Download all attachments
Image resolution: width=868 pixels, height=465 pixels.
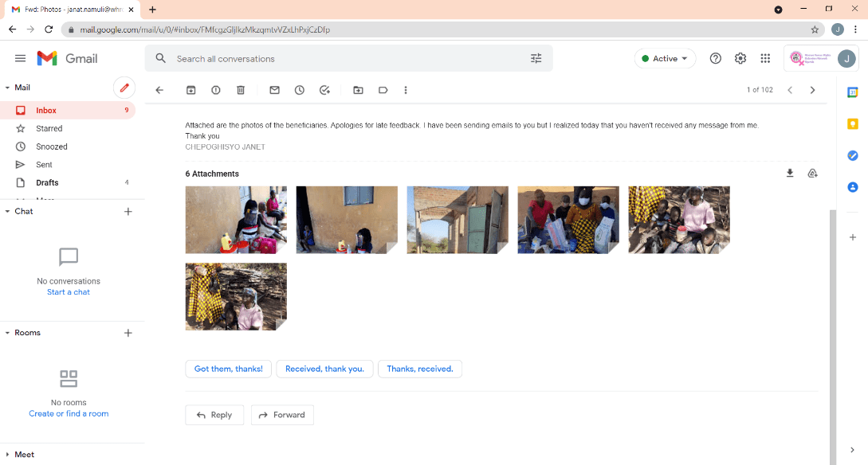point(790,173)
